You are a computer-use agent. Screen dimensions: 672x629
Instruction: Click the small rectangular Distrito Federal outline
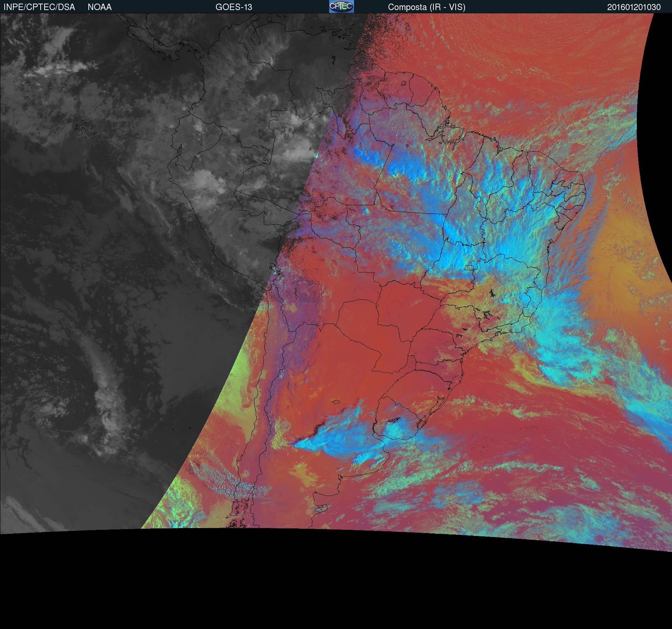469,267
